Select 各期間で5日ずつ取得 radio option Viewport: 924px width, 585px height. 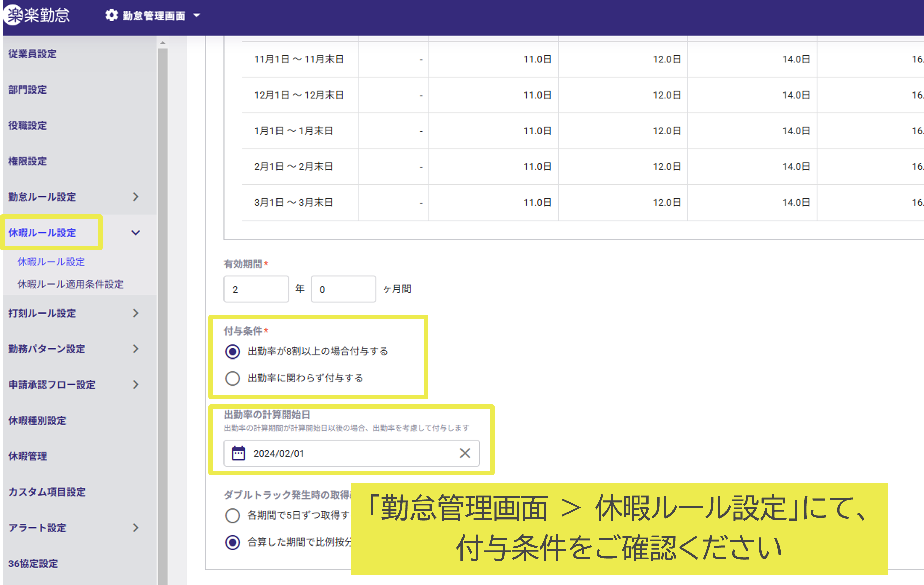[x=233, y=515]
